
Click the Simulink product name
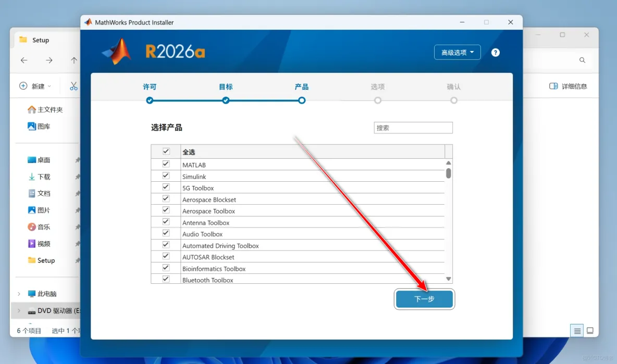(x=194, y=177)
